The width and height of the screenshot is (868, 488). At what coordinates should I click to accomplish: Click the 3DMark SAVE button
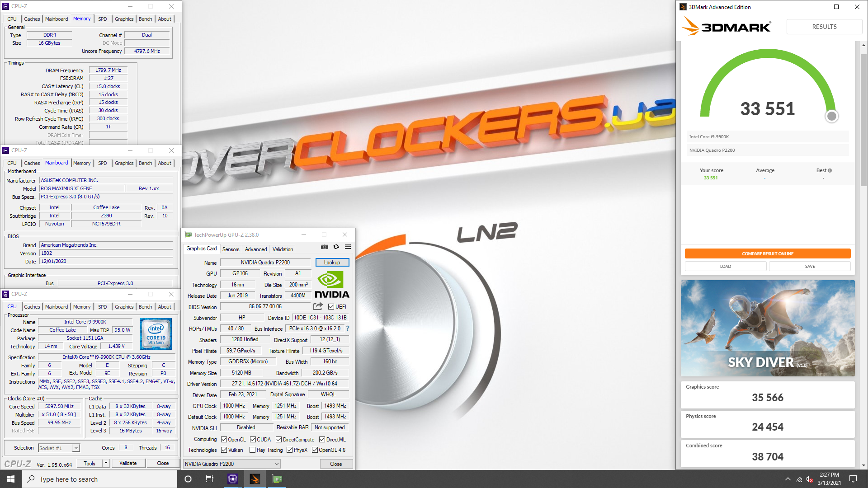(810, 267)
